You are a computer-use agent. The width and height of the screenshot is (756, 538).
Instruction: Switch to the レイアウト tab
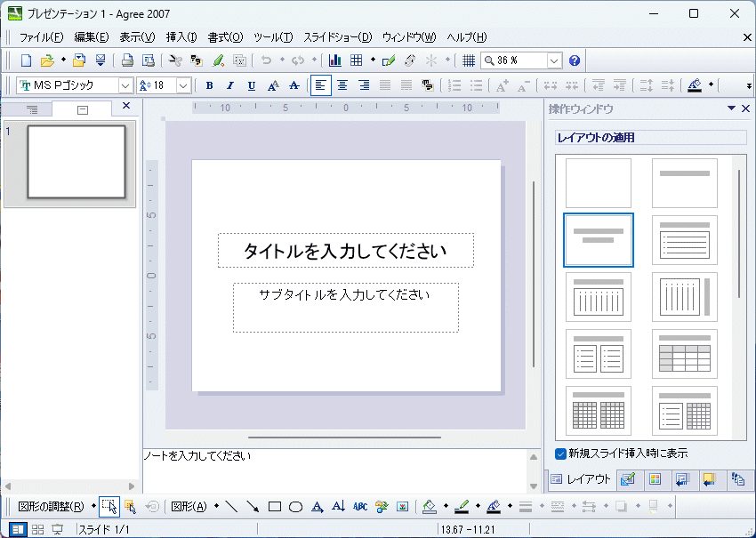pyautogui.click(x=581, y=479)
